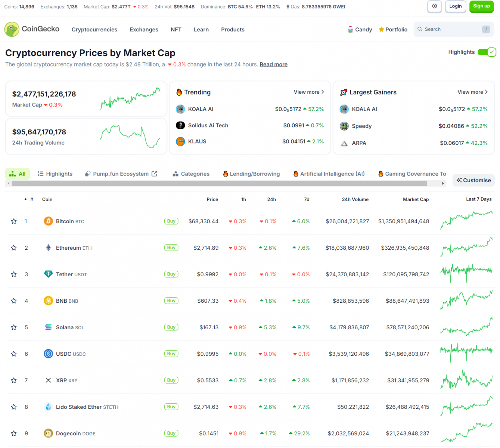The height and width of the screenshot is (448, 500).
Task: Expand Largest Gainers with View more
Action: pyautogui.click(x=473, y=92)
